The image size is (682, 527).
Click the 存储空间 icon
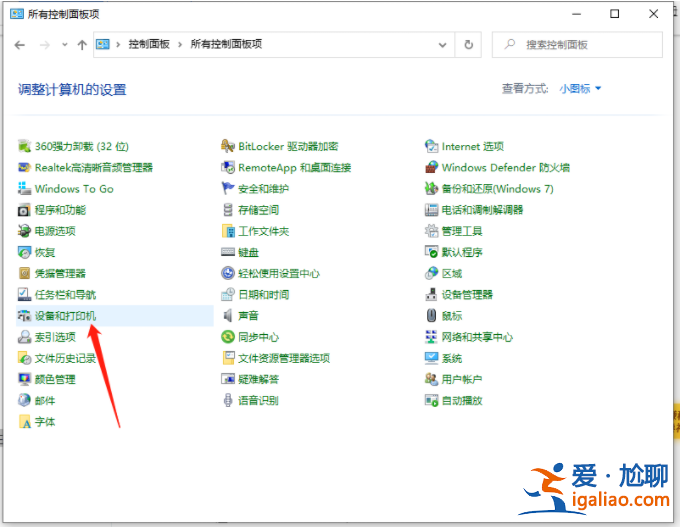[x=228, y=210]
